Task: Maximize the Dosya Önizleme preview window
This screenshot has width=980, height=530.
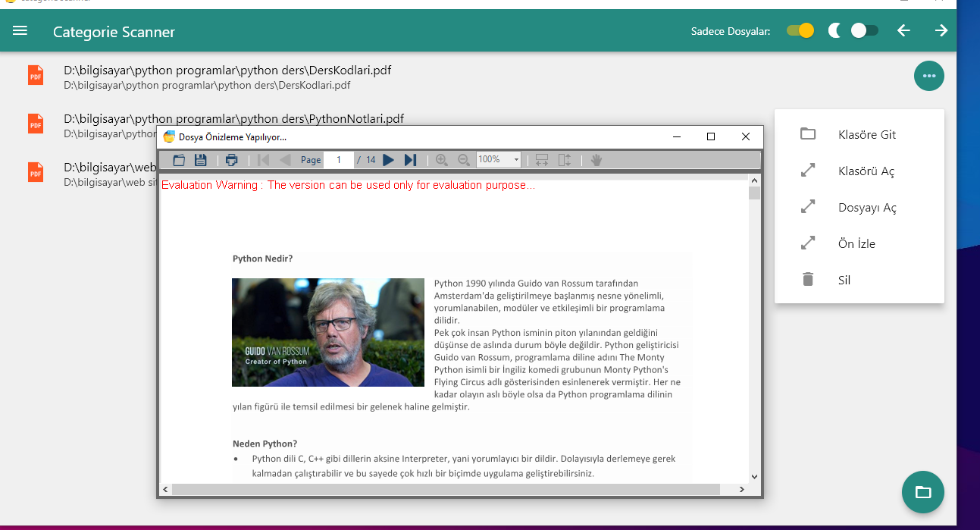Action: coord(711,136)
